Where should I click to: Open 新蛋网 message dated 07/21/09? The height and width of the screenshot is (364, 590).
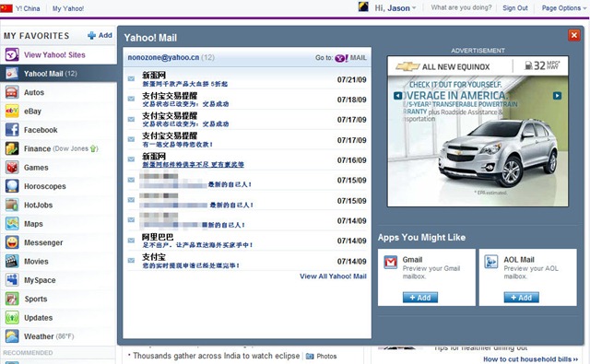coord(247,79)
